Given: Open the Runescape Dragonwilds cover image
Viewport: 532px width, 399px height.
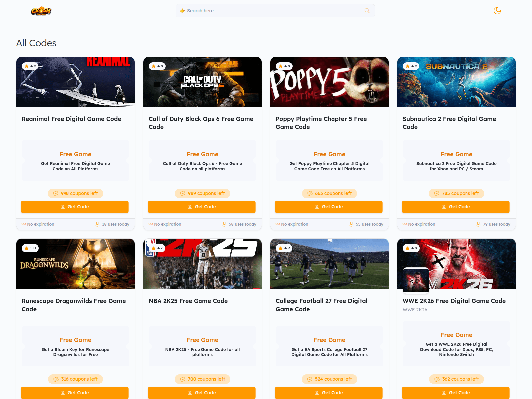Looking at the screenshot, I should pos(75,264).
